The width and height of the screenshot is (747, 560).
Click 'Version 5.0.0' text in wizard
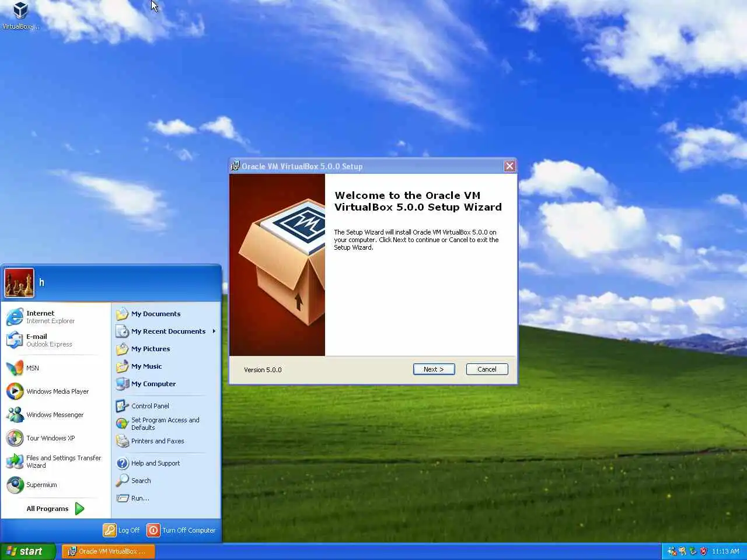pos(263,370)
